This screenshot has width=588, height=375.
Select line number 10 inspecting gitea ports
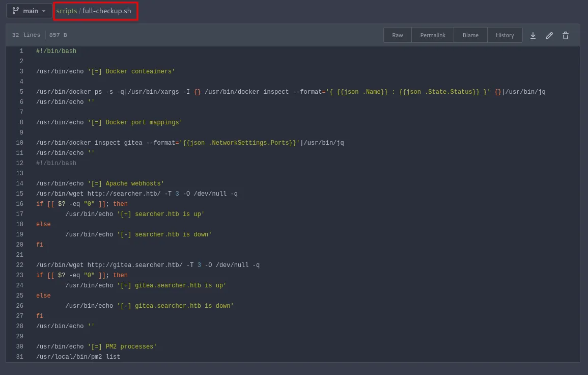[19, 143]
